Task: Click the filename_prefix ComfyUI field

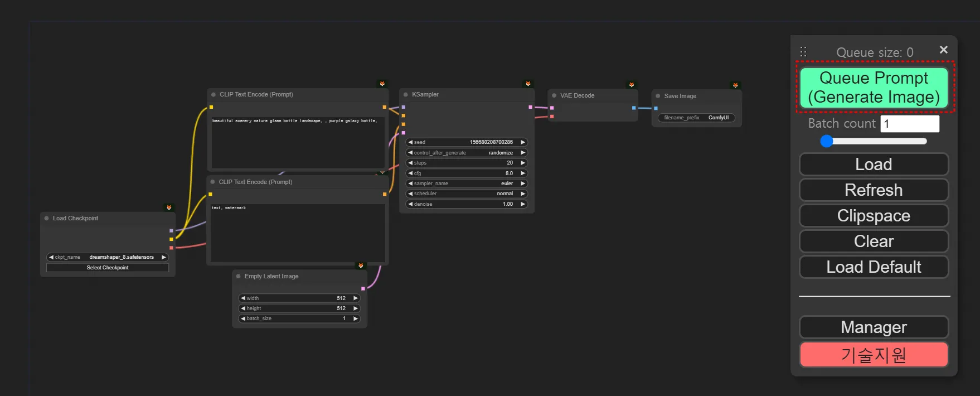Action: 696,118
